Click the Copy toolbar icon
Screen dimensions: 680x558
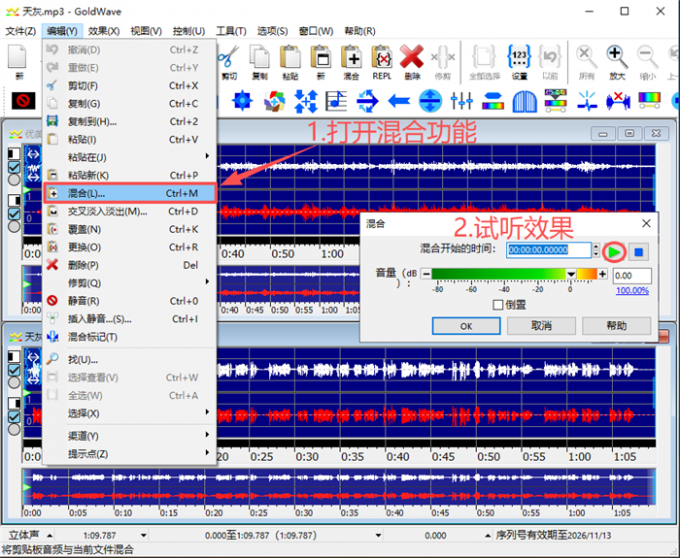pos(259,61)
